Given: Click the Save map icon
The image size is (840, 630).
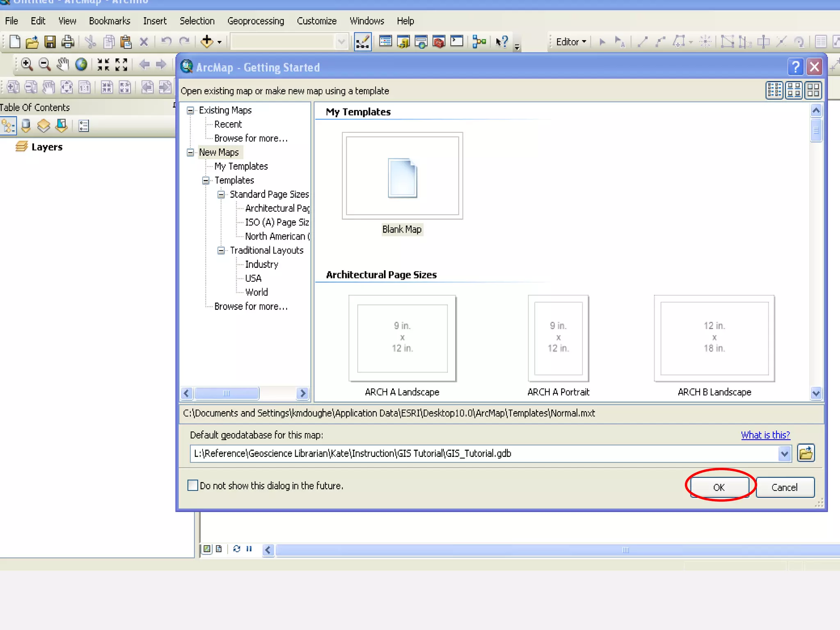Looking at the screenshot, I should (50, 42).
